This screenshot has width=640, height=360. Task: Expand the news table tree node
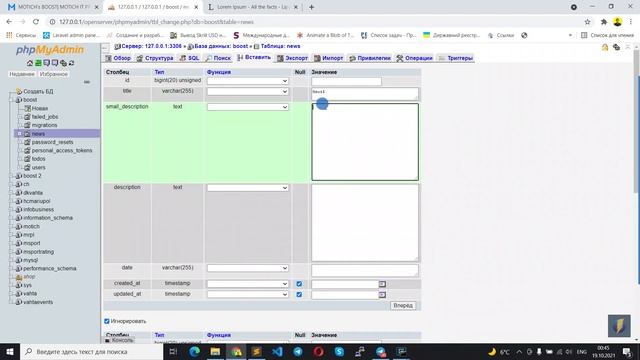(x=19, y=133)
